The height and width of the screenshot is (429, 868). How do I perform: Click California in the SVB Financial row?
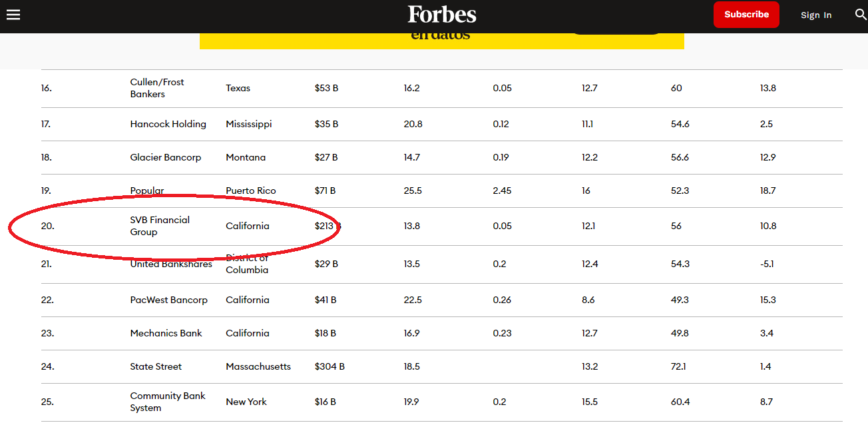click(x=248, y=226)
